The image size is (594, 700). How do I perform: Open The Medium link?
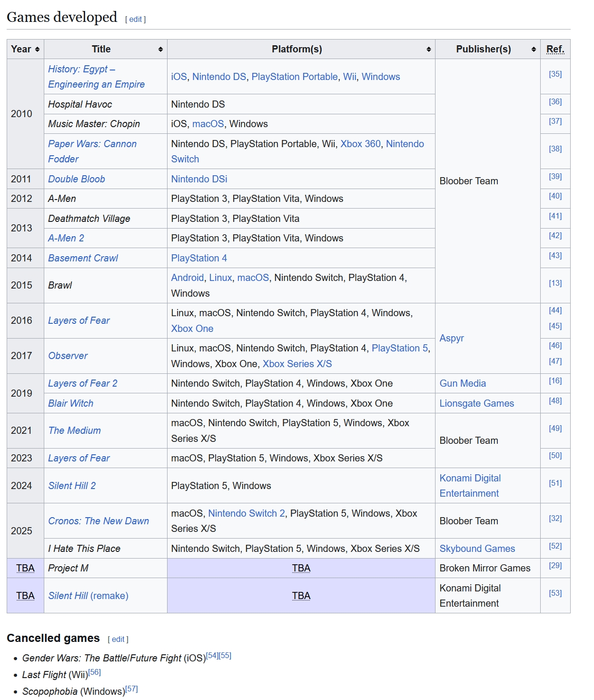point(74,430)
